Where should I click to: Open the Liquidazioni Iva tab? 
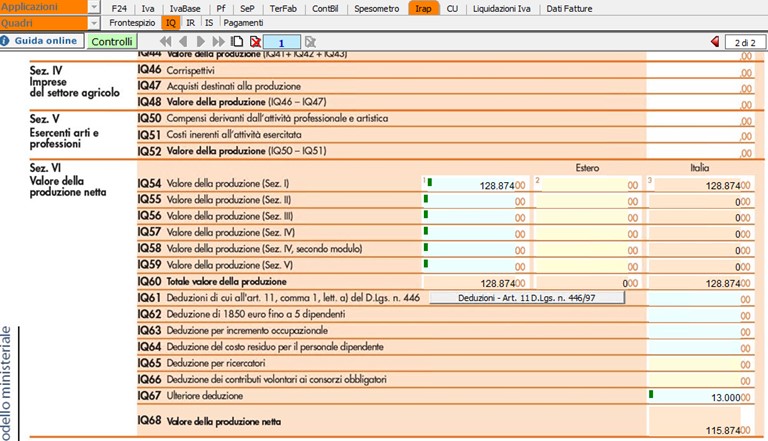pyautogui.click(x=502, y=8)
